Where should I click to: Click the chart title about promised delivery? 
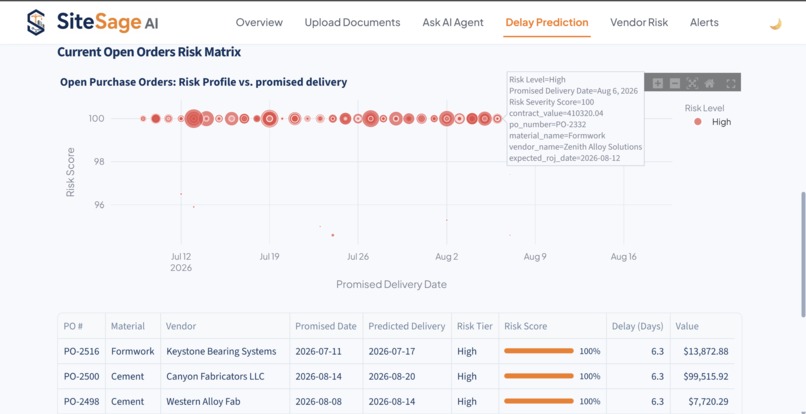(204, 82)
